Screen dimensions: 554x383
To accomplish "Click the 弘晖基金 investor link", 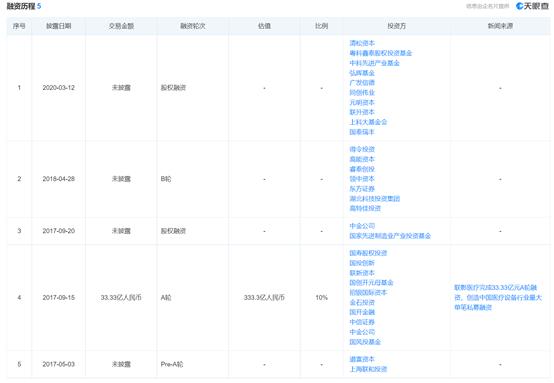I will click(362, 73).
